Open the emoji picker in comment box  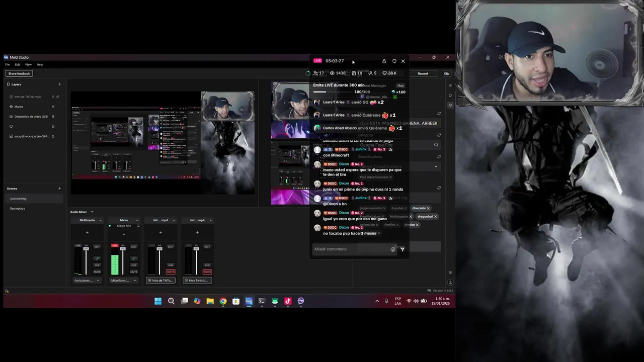click(x=393, y=249)
